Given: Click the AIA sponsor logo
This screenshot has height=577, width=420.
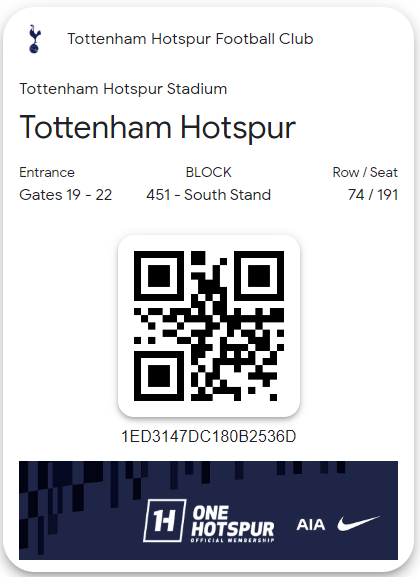Looking at the screenshot, I should pyautogui.click(x=311, y=525).
